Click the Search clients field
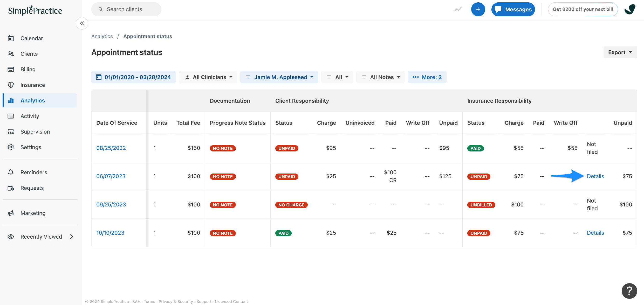The height and width of the screenshot is (305, 644). [126, 9]
